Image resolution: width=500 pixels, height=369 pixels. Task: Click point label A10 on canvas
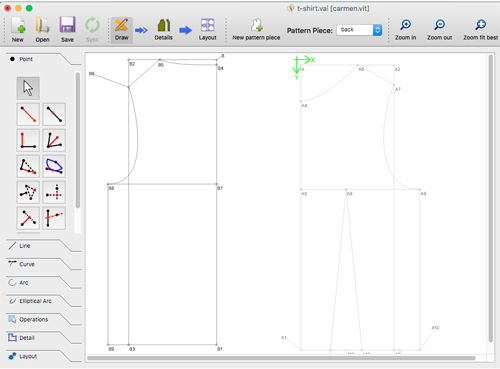435,328
